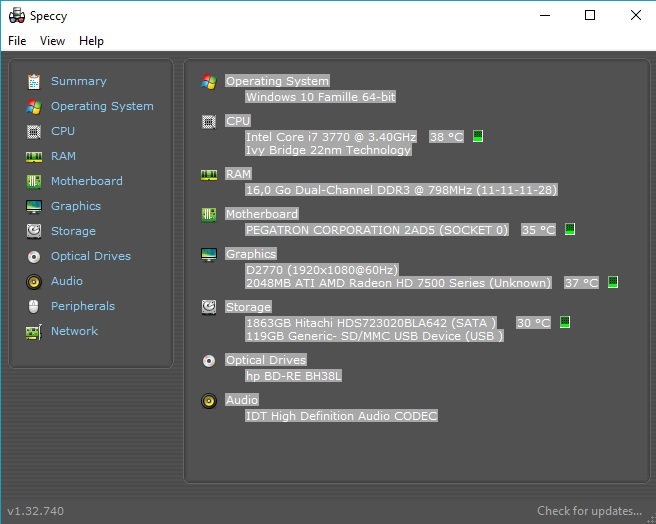656x524 pixels.
Task: Open the File menu
Action: 17,41
